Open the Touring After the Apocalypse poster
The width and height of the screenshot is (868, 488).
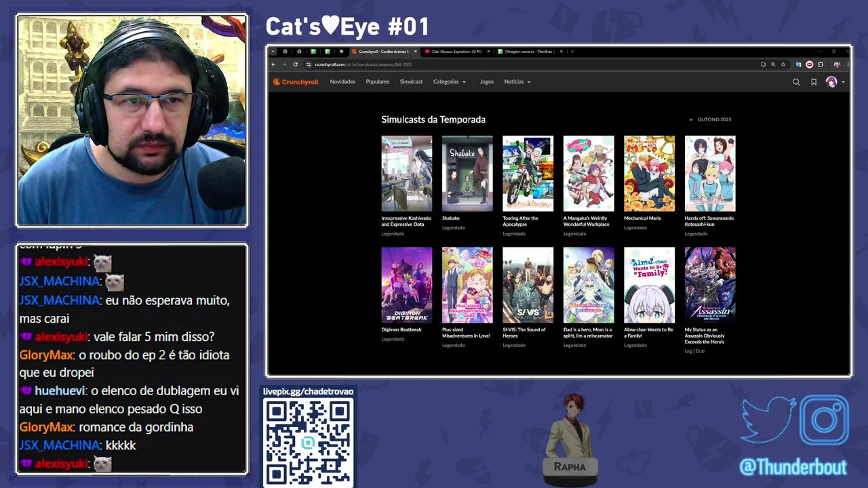tap(528, 174)
